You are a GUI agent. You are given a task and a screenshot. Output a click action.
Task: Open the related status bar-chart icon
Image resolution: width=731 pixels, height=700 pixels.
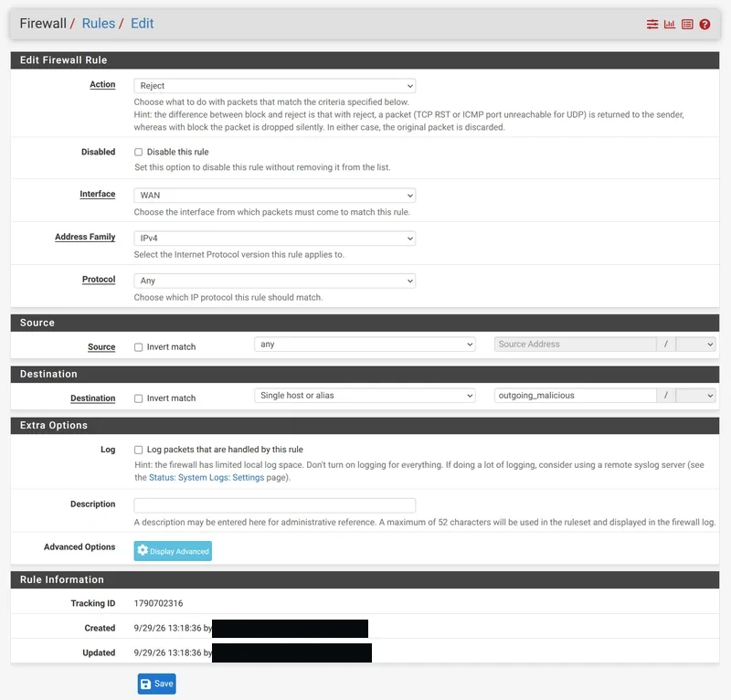[x=670, y=25]
